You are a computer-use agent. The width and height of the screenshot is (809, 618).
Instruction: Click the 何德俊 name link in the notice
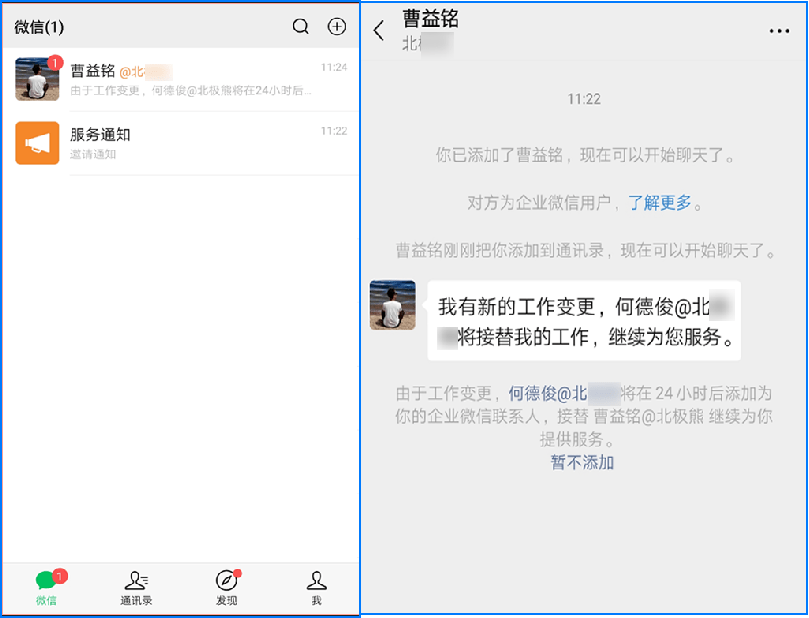pyautogui.click(x=532, y=394)
